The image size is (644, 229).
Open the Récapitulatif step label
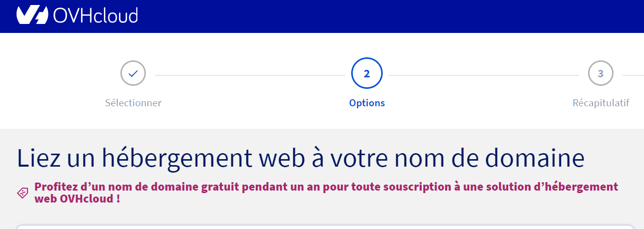(x=601, y=103)
